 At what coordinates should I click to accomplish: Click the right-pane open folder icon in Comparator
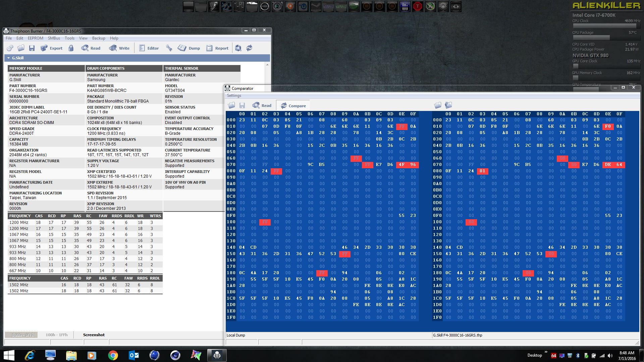coord(438,106)
